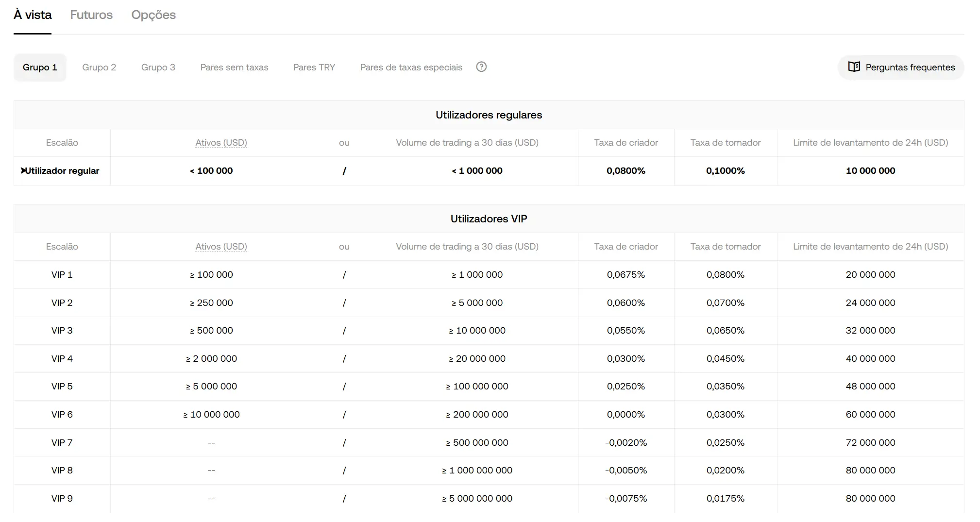Switch to the Futuros tab
The height and width of the screenshot is (522, 980).
point(91,15)
